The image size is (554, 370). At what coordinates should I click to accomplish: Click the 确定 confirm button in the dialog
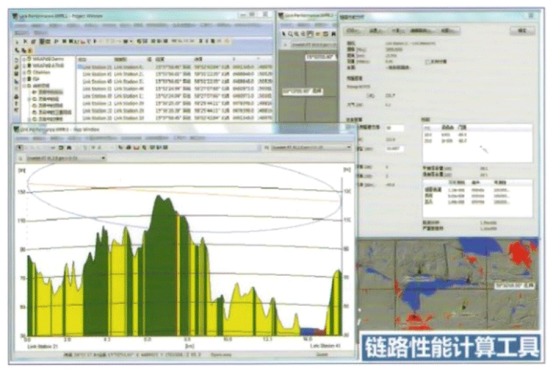click(522, 31)
